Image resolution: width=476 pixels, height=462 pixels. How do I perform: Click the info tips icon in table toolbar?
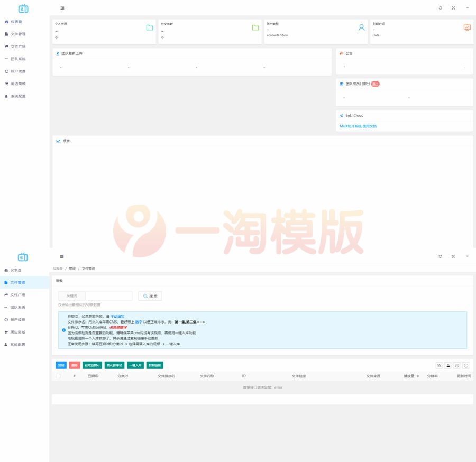click(466, 366)
